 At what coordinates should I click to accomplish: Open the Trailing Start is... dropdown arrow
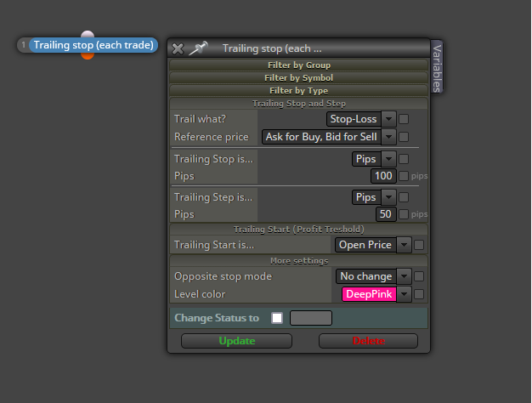pyautogui.click(x=404, y=245)
